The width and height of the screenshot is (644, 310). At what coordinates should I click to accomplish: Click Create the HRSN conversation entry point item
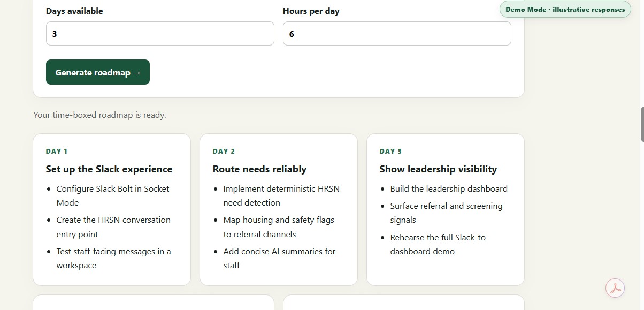coord(113,227)
